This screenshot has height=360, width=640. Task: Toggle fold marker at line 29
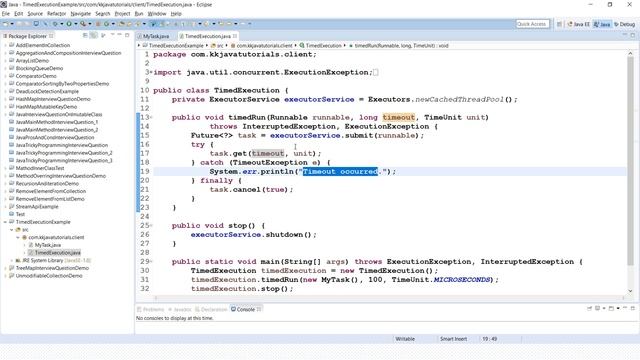tap(151, 261)
